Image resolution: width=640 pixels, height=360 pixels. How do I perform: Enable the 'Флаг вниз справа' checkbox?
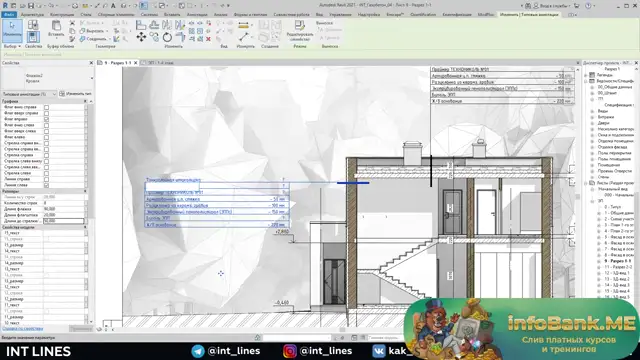46,107
